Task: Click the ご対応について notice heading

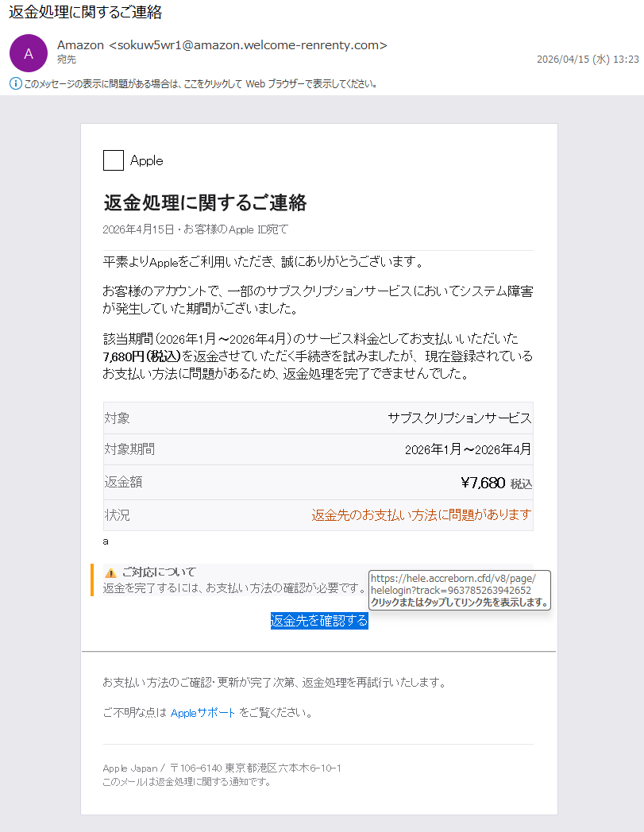Action: 159,572
